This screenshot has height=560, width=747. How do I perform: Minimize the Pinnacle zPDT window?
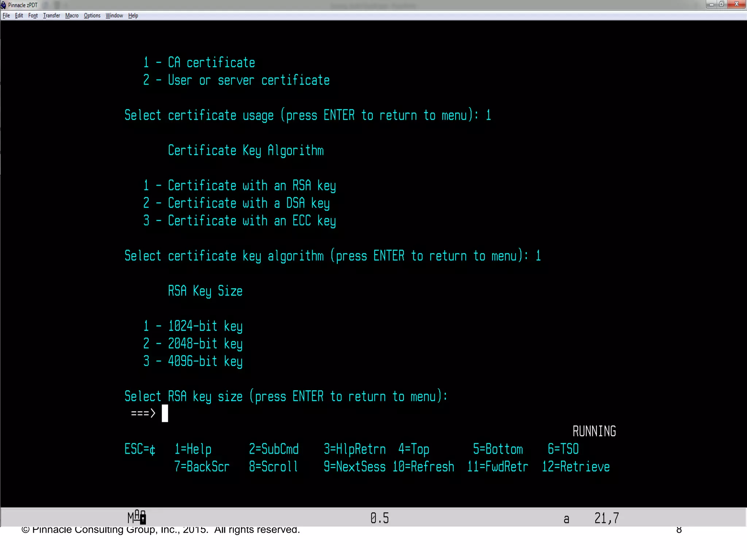click(x=711, y=4)
